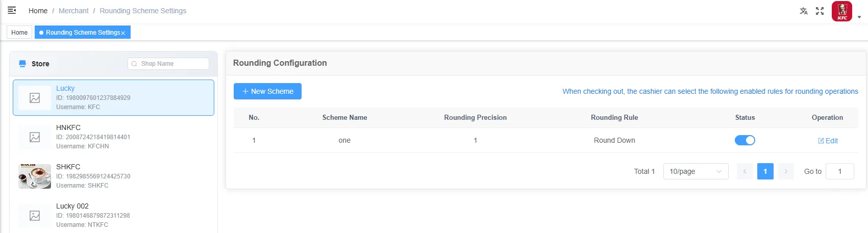The height and width of the screenshot is (233, 868).
Task: Go to the next page arrow
Action: [x=786, y=171]
